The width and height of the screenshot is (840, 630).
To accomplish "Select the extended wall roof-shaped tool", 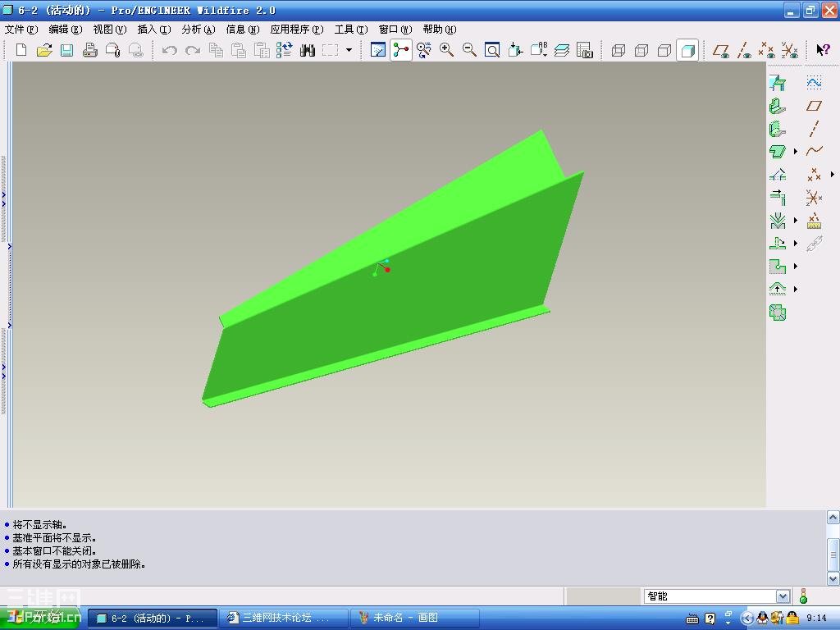I will point(778,175).
